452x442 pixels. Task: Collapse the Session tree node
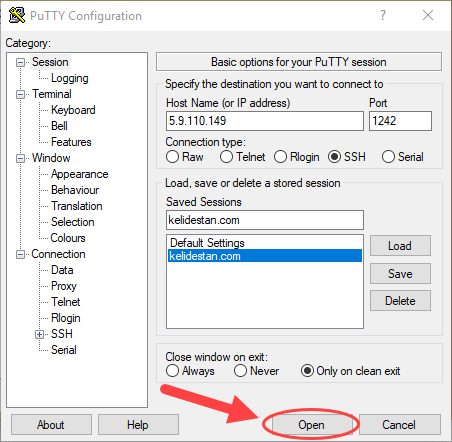coord(20,62)
